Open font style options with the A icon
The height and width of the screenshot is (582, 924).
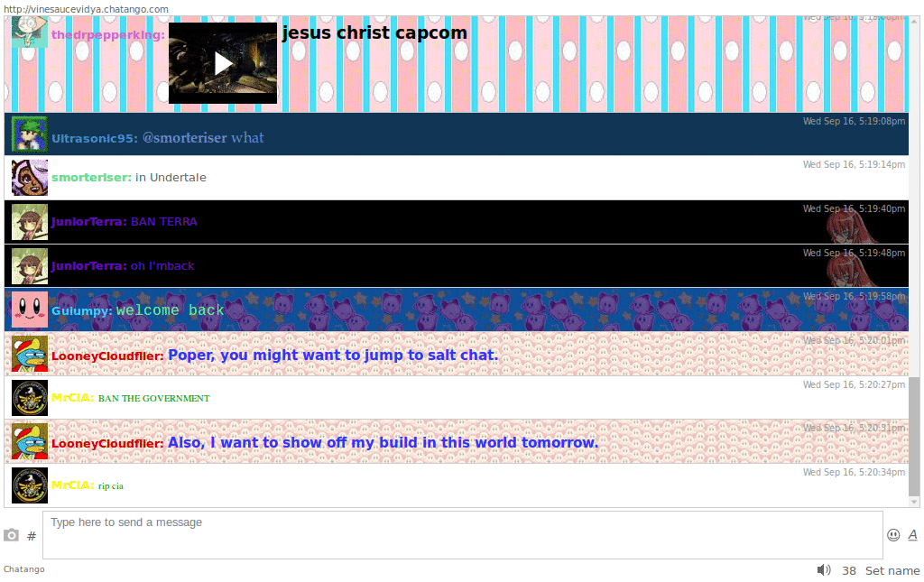pyautogui.click(x=912, y=534)
